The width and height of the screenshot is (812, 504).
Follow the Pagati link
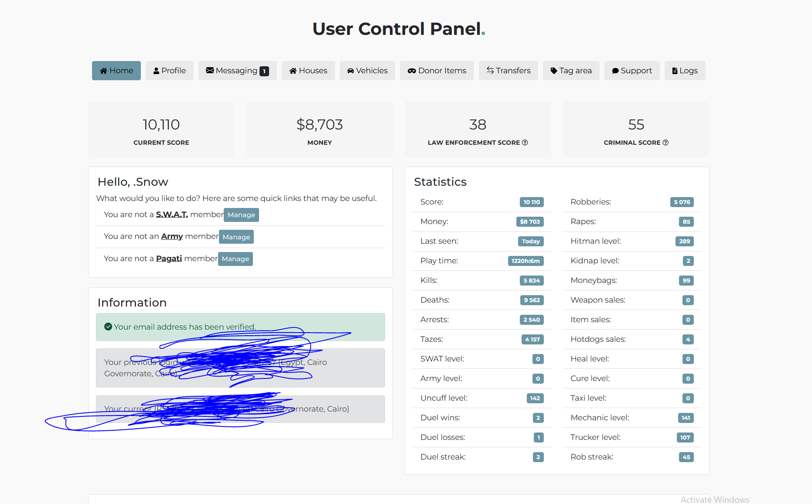(x=169, y=259)
